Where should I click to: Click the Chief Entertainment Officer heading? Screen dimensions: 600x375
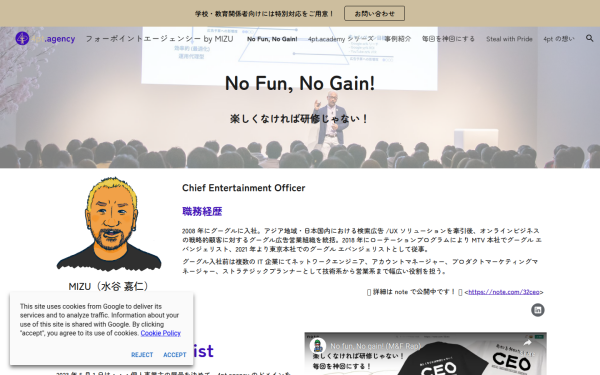tap(243, 188)
